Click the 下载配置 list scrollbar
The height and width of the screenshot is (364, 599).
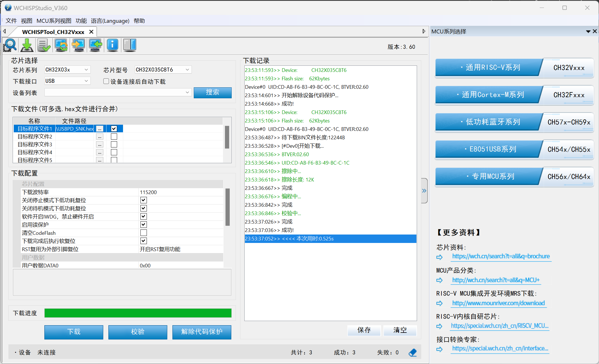coord(227,207)
